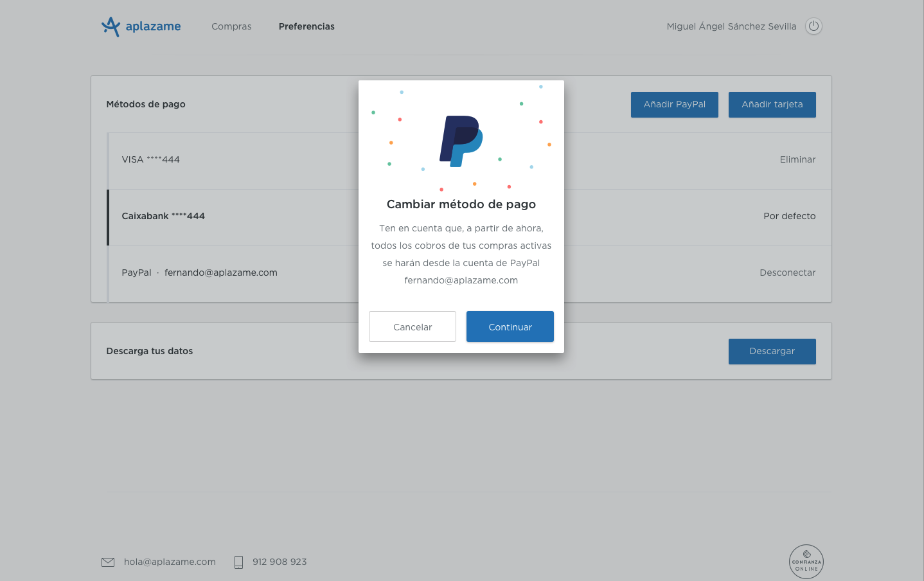Open the Preferencias navigation item
Screen dimensions: 924x581
(307, 26)
